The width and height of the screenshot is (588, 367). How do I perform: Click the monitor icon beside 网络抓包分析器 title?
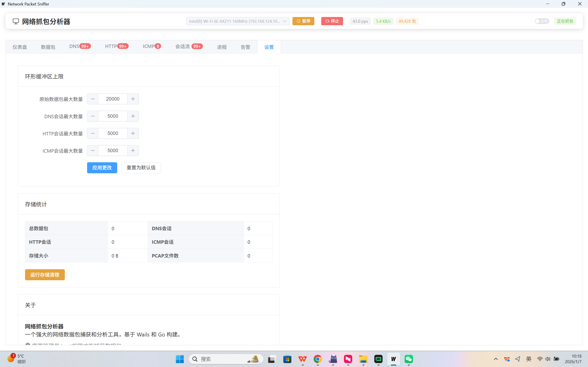pyautogui.click(x=16, y=21)
